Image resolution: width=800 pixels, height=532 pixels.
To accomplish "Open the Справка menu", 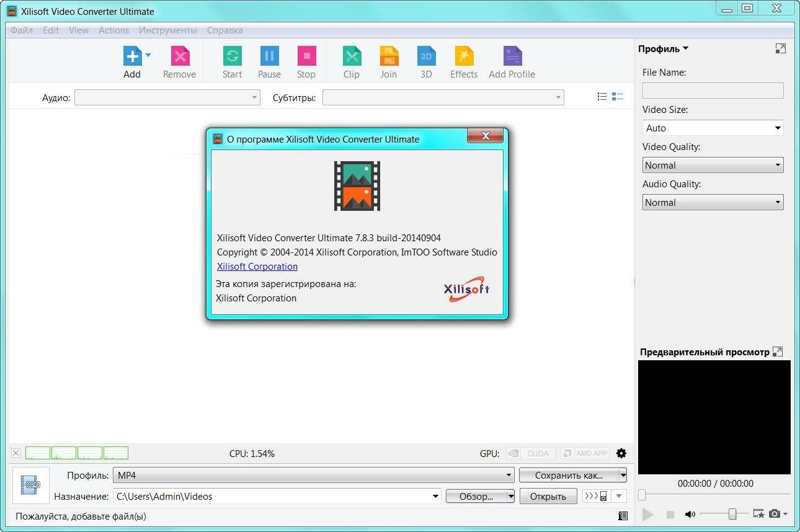I will [x=225, y=30].
